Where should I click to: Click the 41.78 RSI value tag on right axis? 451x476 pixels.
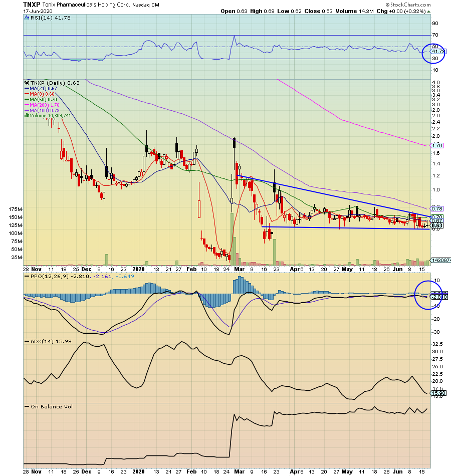pyautogui.click(x=438, y=52)
